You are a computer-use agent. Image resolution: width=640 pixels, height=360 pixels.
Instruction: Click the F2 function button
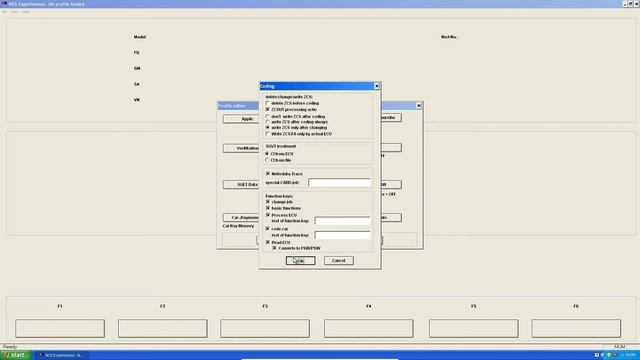163,329
